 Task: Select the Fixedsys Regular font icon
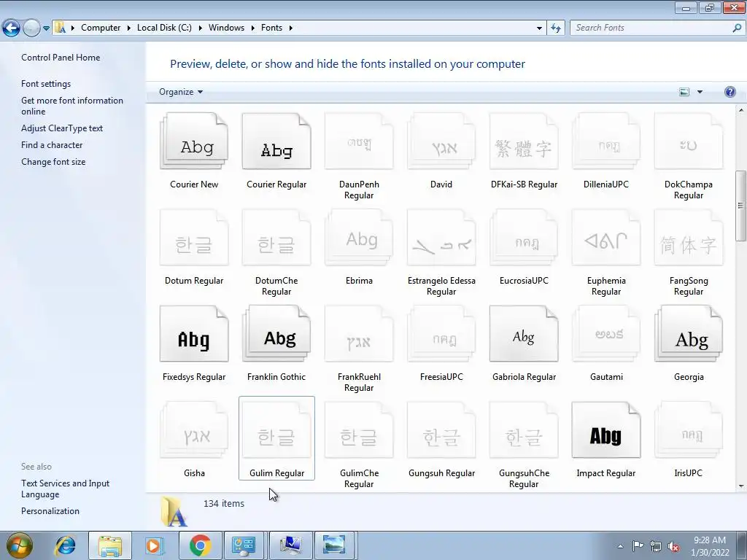194,334
